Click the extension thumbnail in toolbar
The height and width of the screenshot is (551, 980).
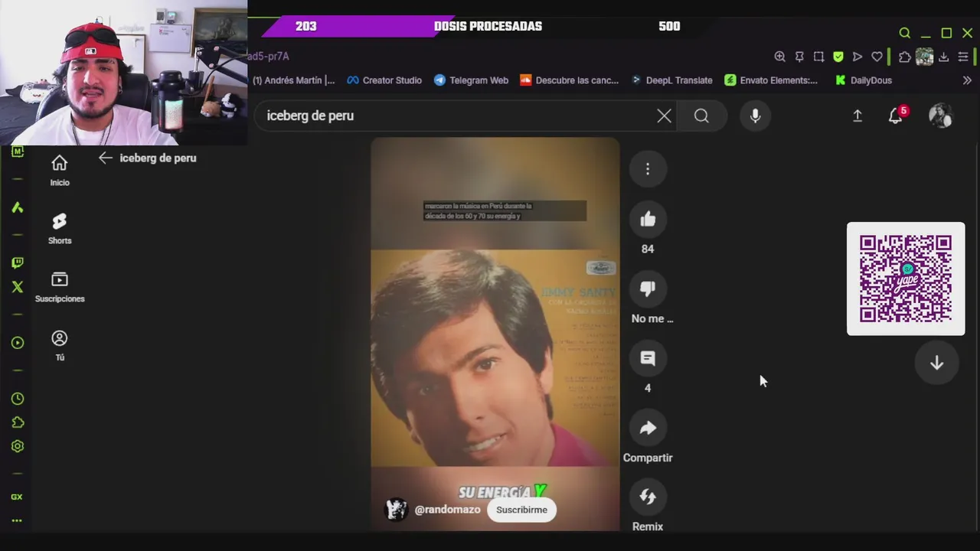924,57
